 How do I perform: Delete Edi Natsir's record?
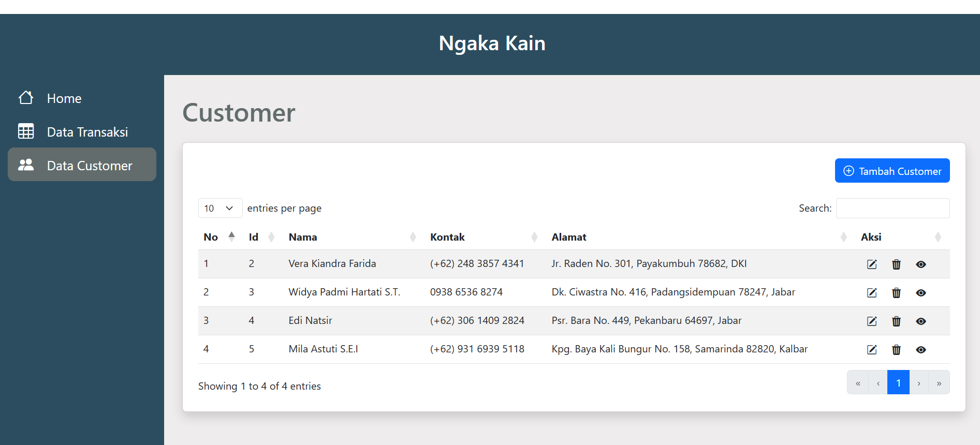tap(896, 321)
